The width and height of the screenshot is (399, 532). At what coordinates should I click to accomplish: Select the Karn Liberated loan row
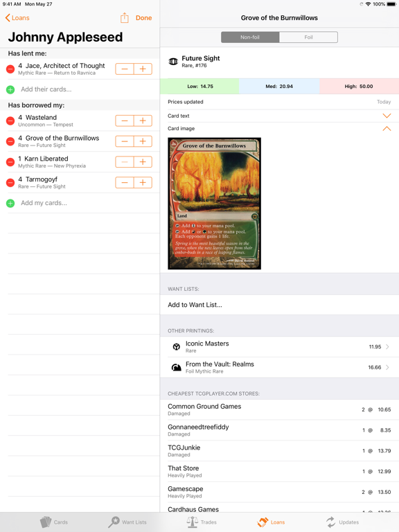(x=80, y=162)
